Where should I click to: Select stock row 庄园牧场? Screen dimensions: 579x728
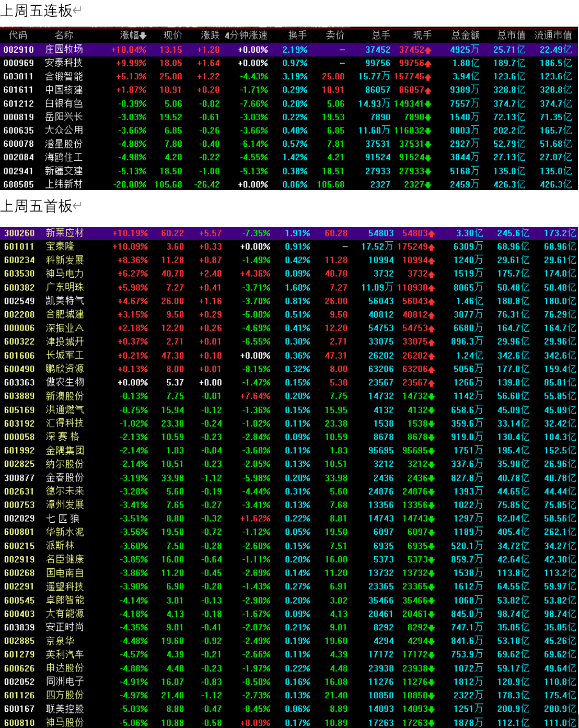[289, 50]
